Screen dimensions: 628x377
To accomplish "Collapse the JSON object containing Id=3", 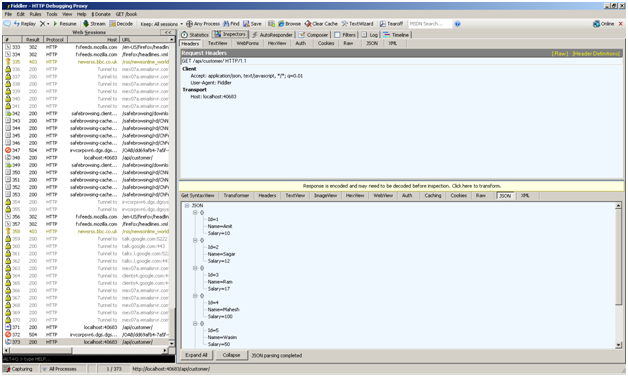I will 195,268.
